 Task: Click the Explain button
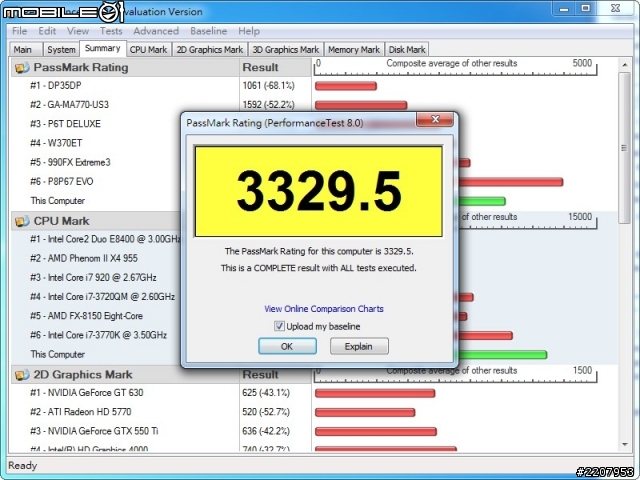coord(359,346)
